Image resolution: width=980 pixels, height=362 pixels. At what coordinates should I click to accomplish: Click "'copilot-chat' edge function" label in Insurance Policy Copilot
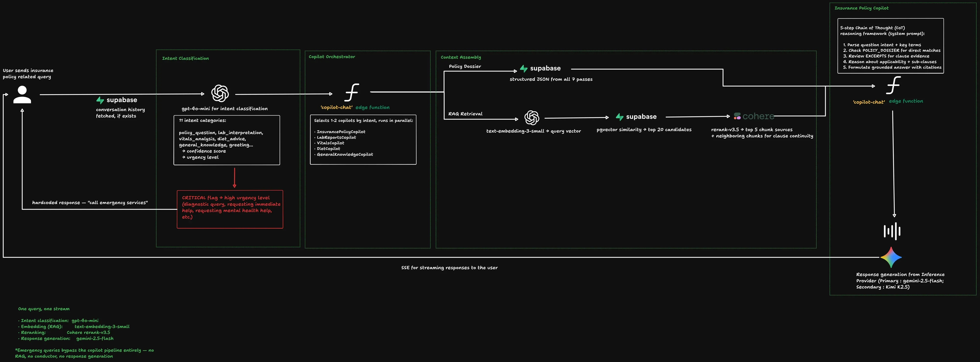pos(888,102)
